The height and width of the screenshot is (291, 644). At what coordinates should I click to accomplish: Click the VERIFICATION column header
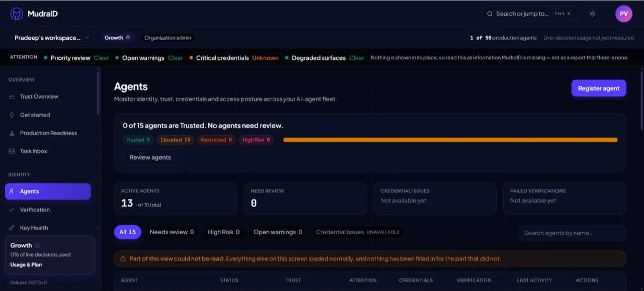pyautogui.click(x=474, y=280)
